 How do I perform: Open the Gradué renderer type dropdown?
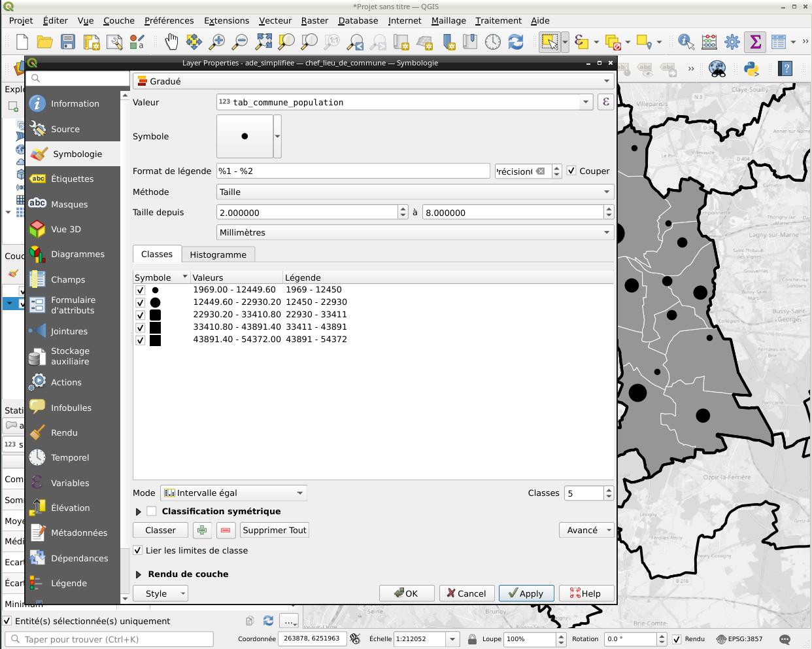[373, 81]
